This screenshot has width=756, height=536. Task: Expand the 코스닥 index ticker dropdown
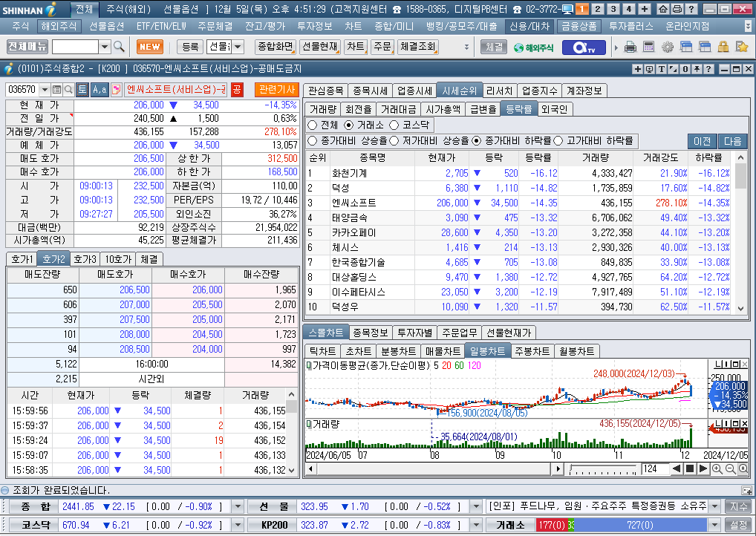point(238,525)
